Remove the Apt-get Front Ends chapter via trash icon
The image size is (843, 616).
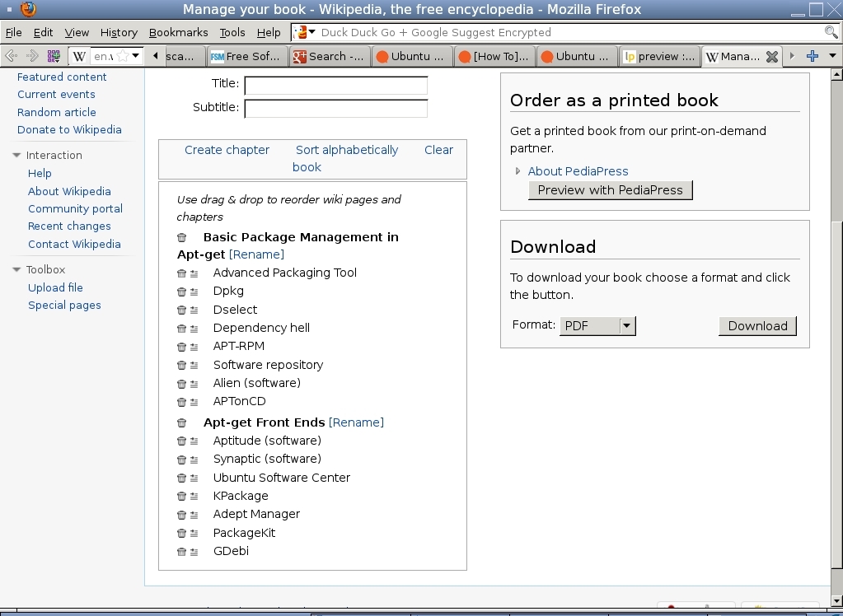pyautogui.click(x=182, y=423)
